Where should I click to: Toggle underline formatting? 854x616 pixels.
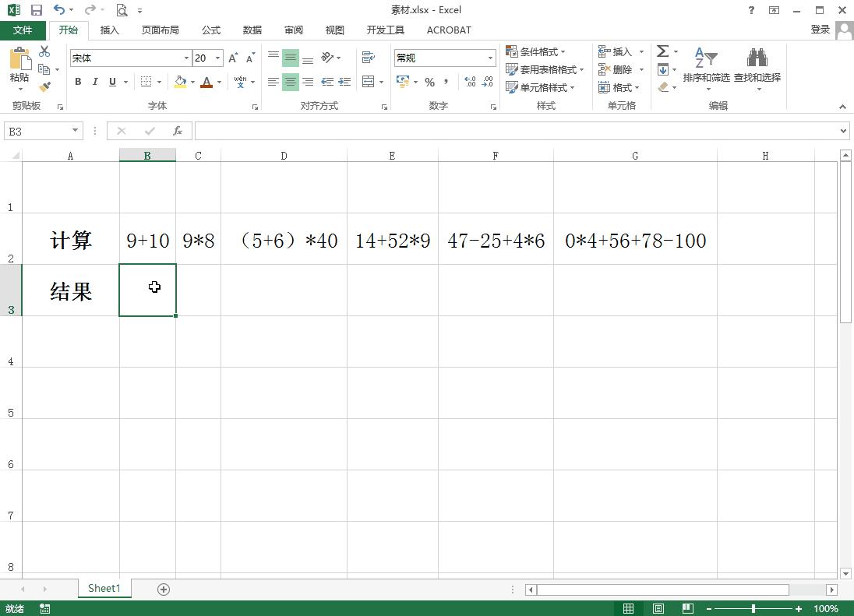click(x=112, y=82)
